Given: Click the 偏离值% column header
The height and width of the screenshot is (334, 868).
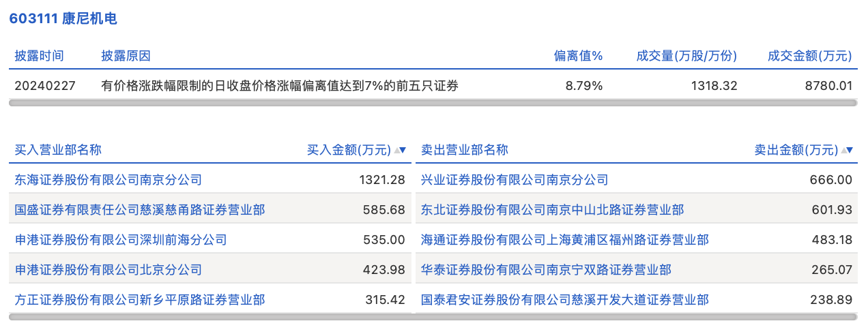Looking at the screenshot, I should pos(578,56).
